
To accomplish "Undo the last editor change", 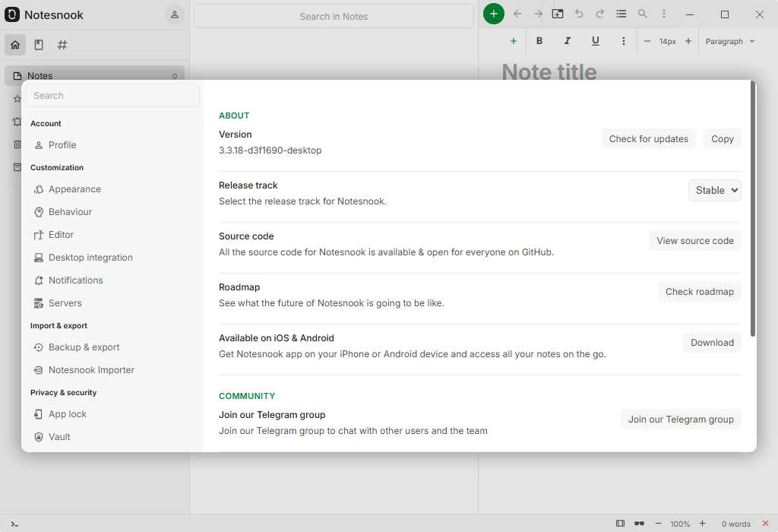I will pos(579,14).
